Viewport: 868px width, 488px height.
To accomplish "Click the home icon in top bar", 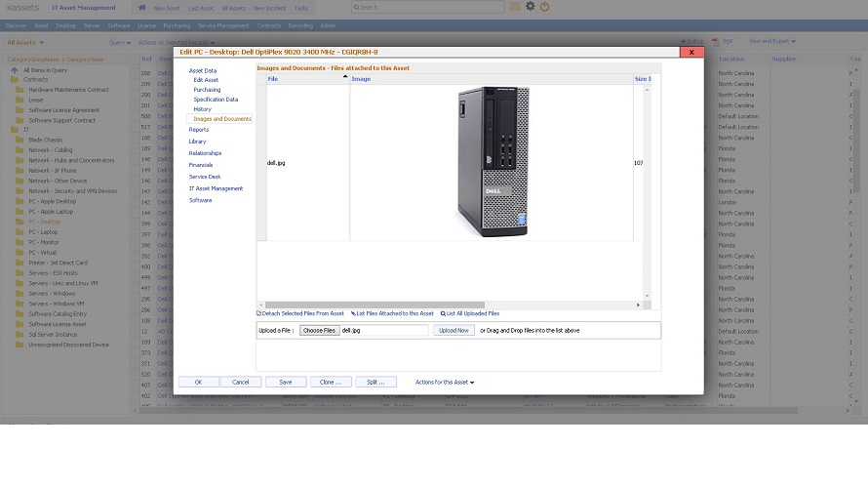I will [x=140, y=8].
